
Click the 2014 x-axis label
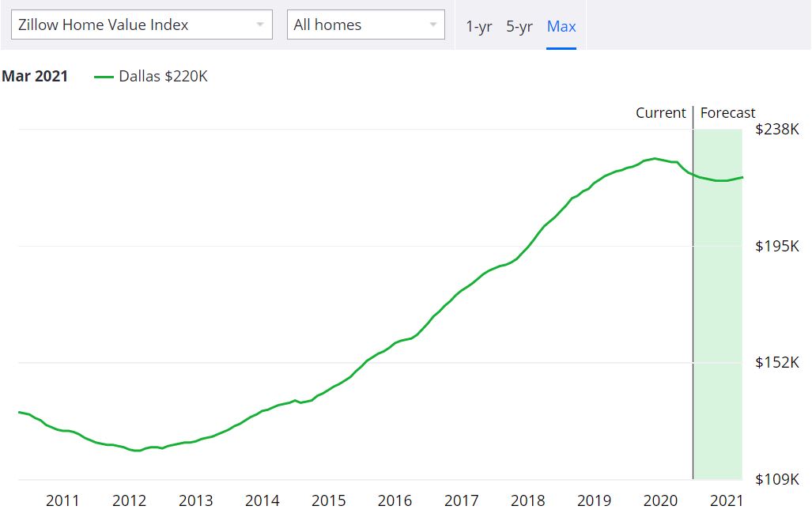coord(262,500)
